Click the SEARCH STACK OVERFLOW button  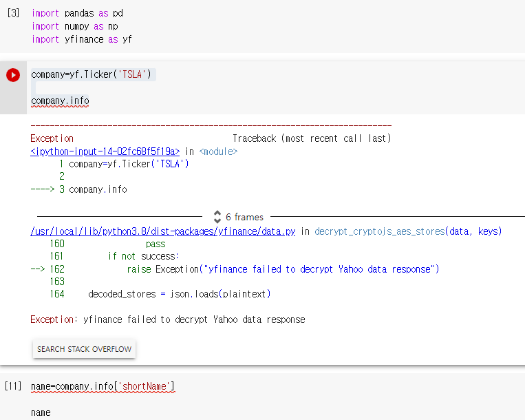84,349
